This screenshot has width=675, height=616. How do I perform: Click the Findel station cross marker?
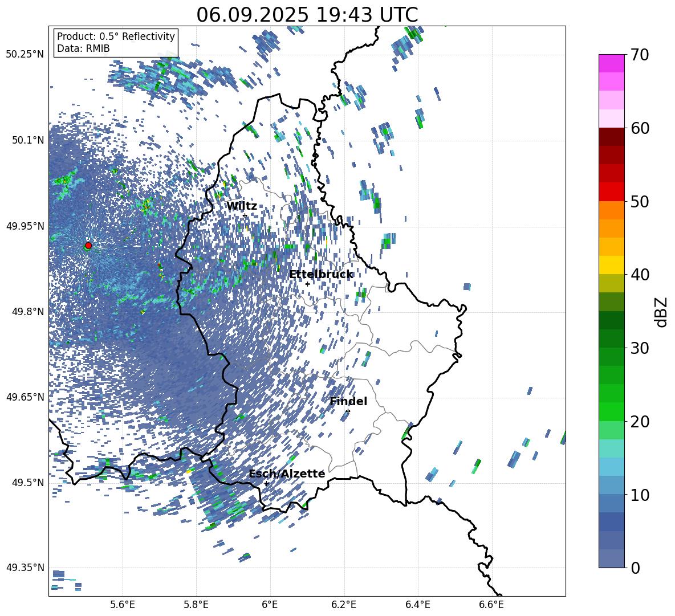point(348,411)
